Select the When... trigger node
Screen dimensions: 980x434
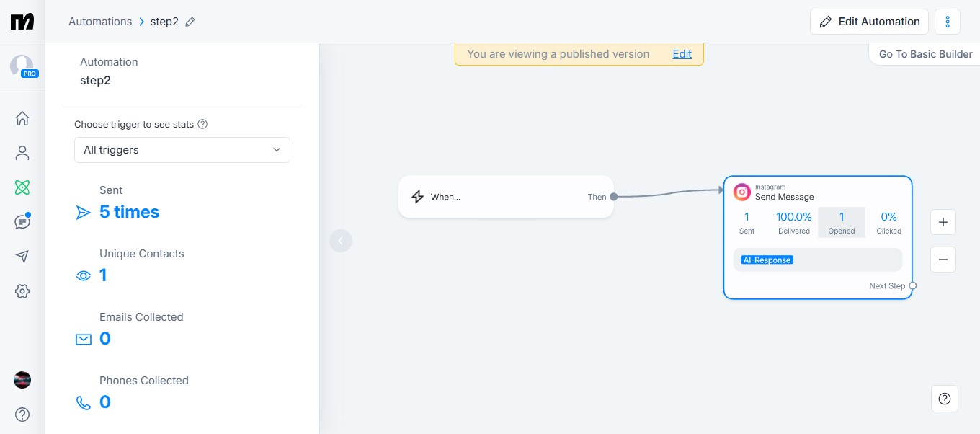[x=506, y=197]
